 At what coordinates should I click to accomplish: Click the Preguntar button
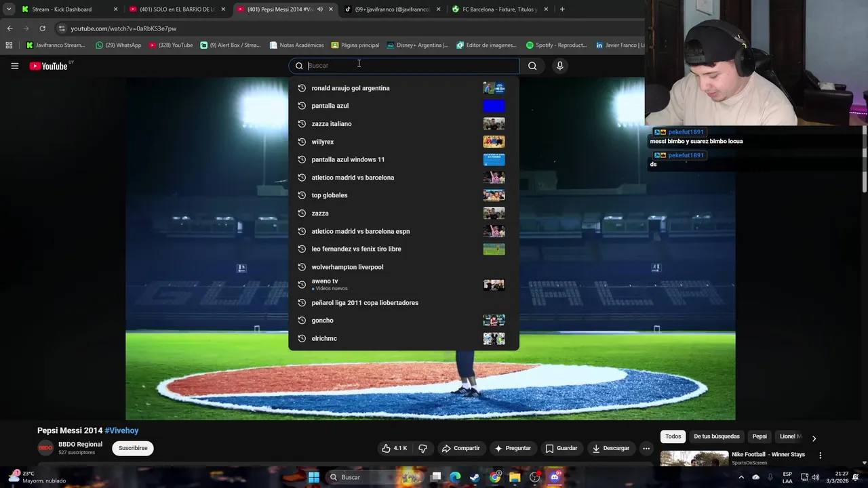click(x=513, y=448)
